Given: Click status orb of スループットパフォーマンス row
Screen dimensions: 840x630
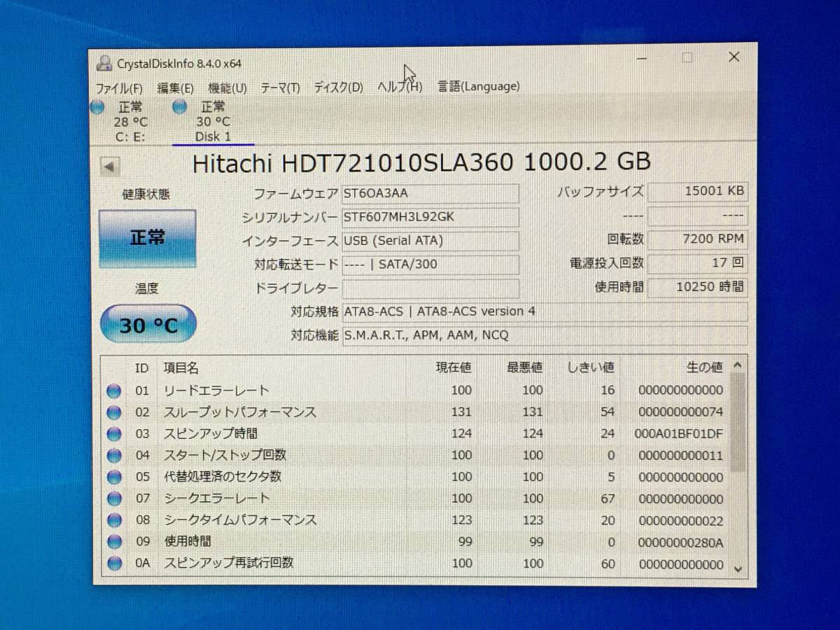Looking at the screenshot, I should pyautogui.click(x=114, y=412).
